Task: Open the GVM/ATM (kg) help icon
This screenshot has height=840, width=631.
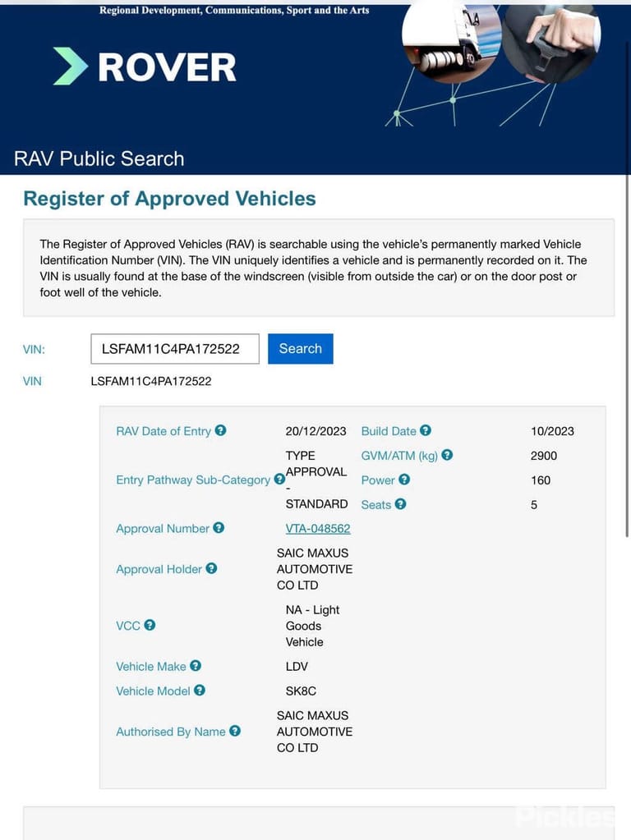Action: coord(447,455)
